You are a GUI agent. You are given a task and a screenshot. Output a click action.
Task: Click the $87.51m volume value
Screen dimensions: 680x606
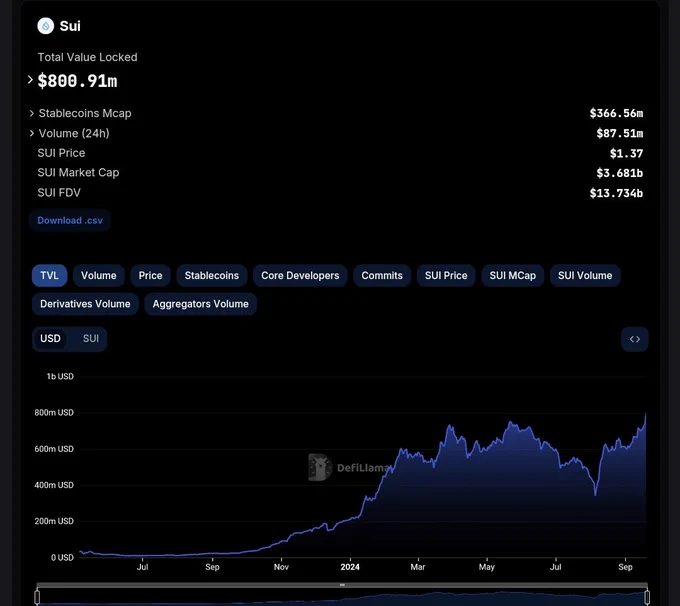point(620,133)
